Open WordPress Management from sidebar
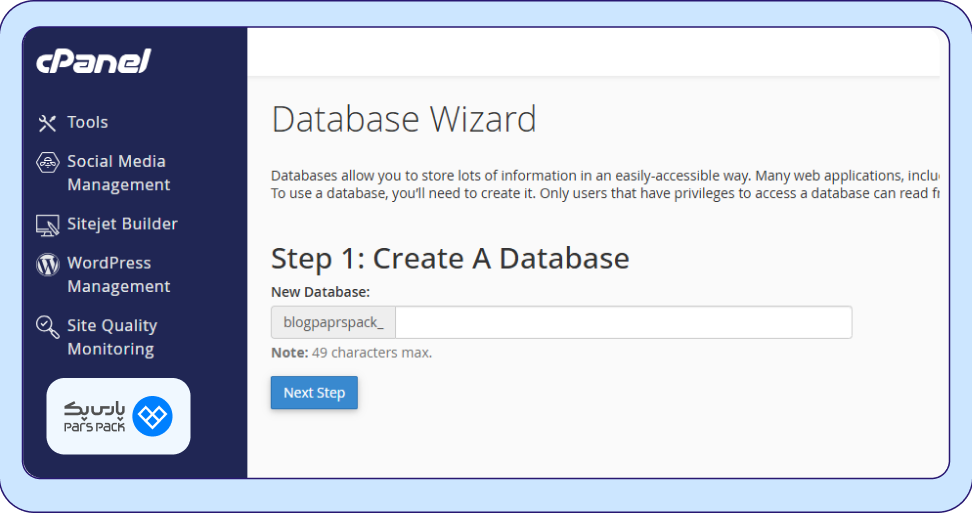This screenshot has height=513, width=972. click(x=118, y=274)
